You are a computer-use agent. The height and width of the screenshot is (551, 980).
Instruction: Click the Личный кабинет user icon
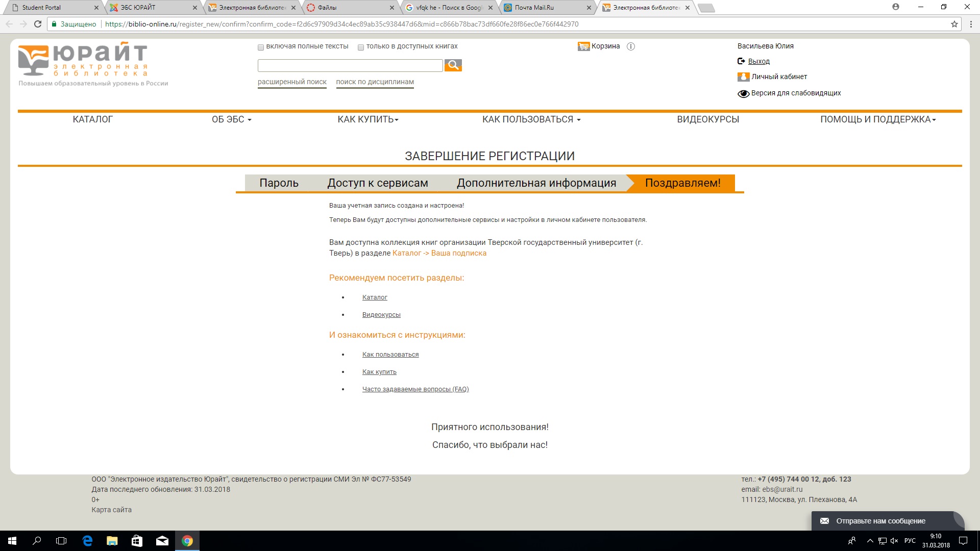coord(743,77)
